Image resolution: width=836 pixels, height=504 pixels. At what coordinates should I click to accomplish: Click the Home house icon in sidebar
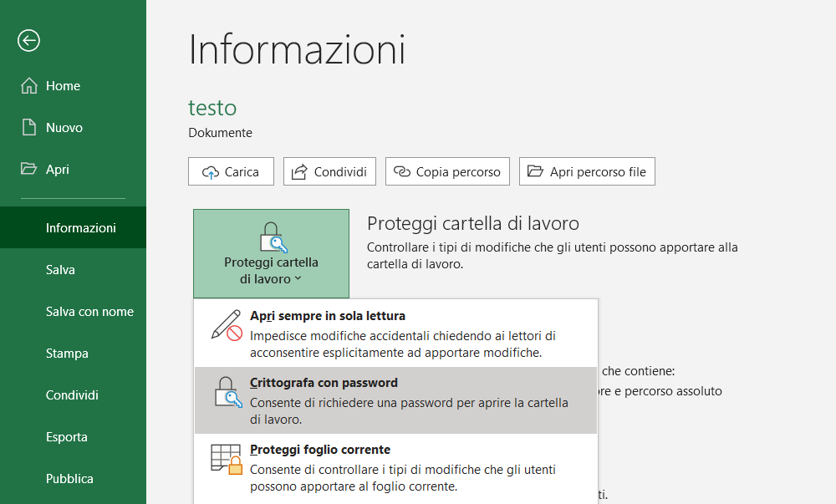29,86
